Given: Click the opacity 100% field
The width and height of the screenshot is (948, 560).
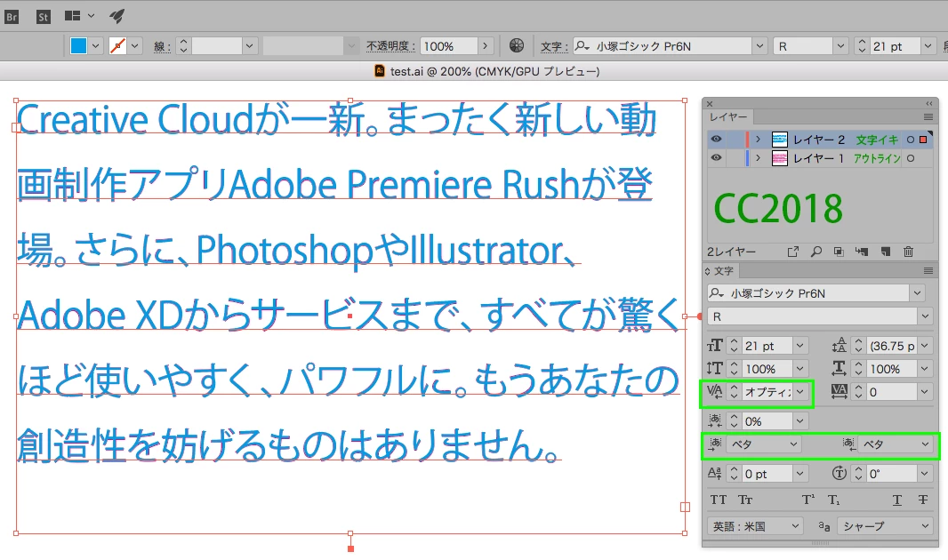Looking at the screenshot, I should 448,46.
